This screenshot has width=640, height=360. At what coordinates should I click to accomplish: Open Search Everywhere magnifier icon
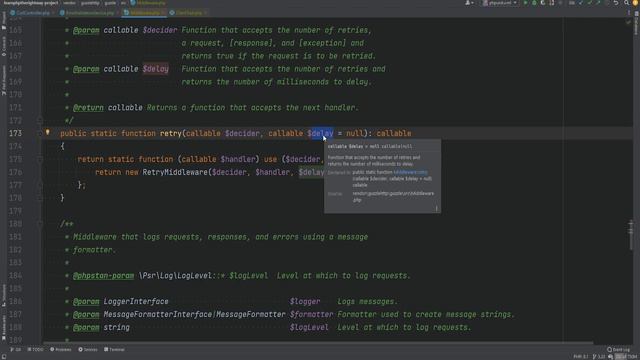(627, 3)
